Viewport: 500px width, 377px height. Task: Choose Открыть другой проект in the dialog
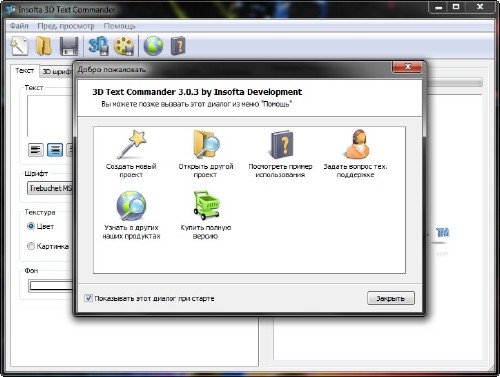[206, 154]
